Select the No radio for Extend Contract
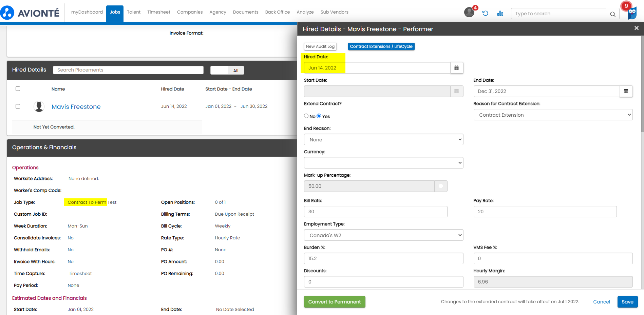The image size is (644, 315). [306, 116]
